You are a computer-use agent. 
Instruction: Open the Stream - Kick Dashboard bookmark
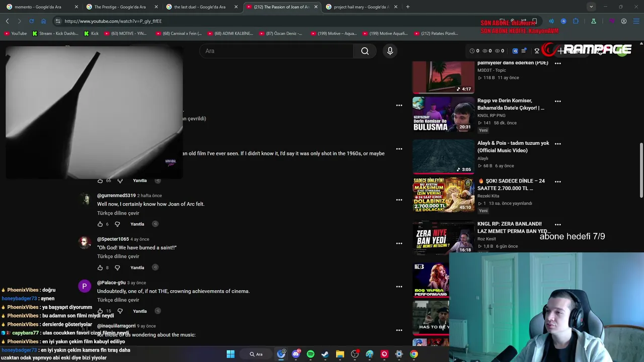55,33
